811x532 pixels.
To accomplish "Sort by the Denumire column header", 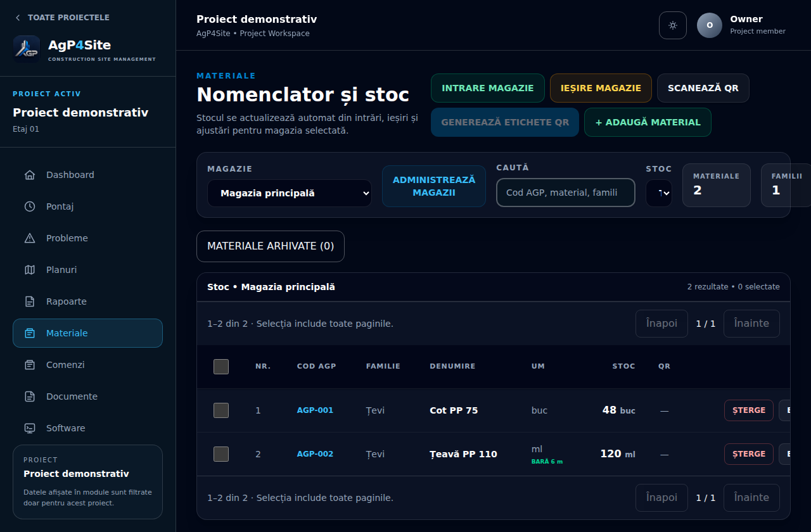I will click(x=452, y=367).
